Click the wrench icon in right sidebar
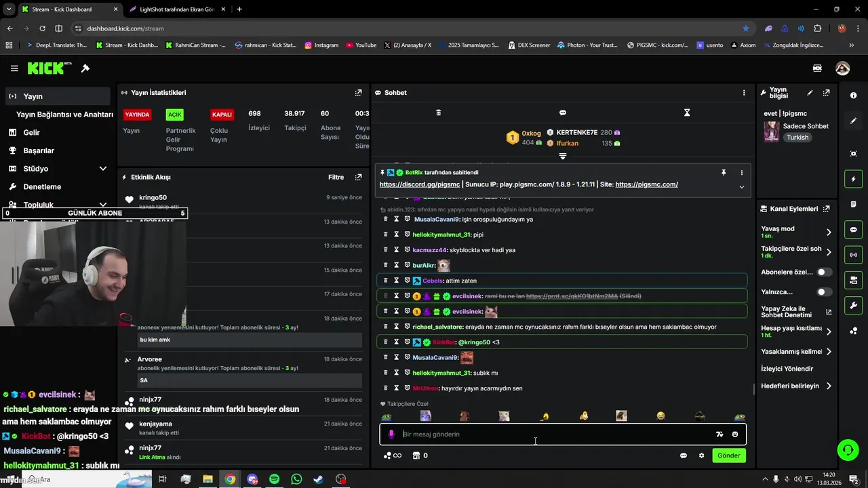 tap(853, 306)
